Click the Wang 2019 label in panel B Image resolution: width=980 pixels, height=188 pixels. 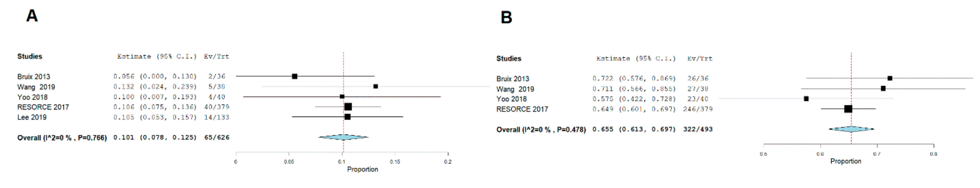(x=515, y=89)
